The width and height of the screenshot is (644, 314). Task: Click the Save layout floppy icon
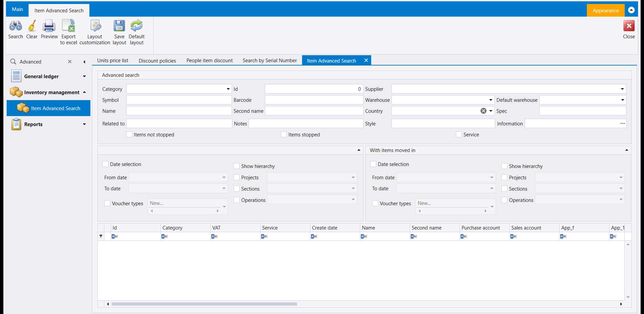pyautogui.click(x=119, y=26)
